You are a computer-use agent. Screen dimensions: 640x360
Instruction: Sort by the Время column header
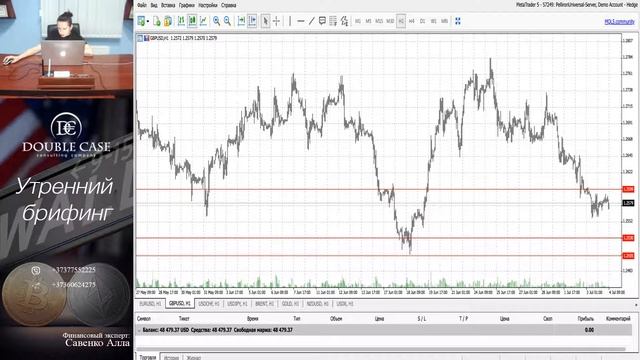253,319
